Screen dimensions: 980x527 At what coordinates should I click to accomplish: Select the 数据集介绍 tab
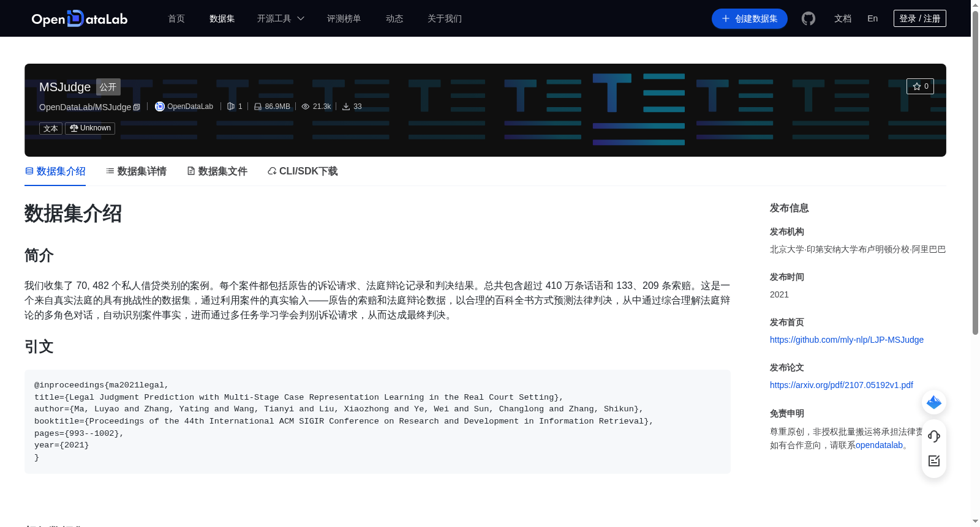pos(55,171)
